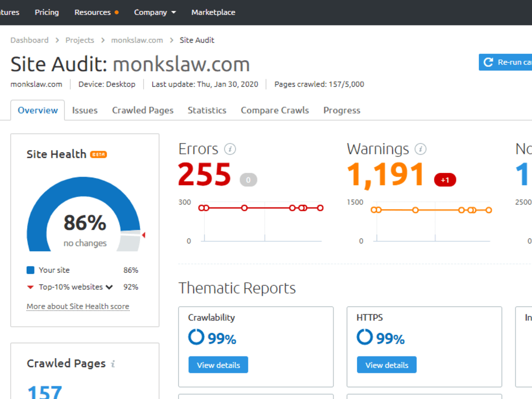Click the Re-run campaign button
532x399 pixels.
coord(505,62)
